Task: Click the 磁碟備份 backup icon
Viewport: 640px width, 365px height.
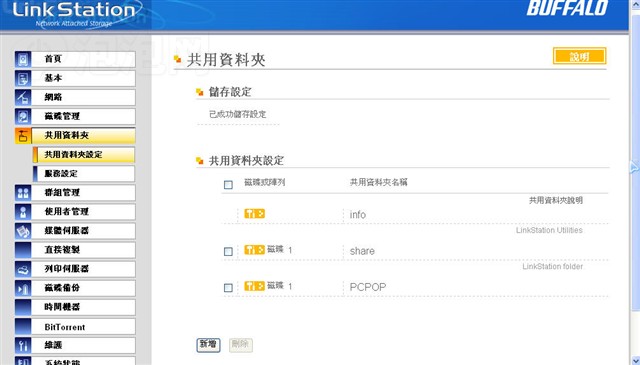Action: [23, 288]
